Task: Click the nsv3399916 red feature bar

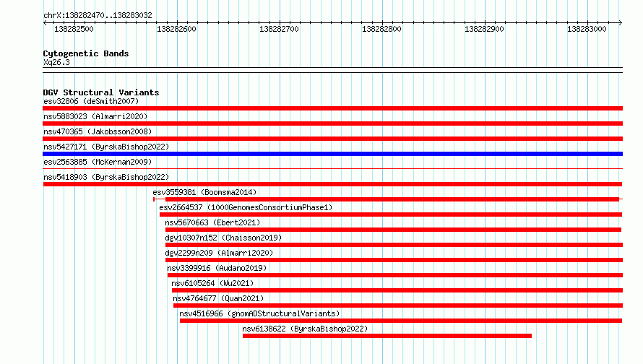Action: coord(395,275)
